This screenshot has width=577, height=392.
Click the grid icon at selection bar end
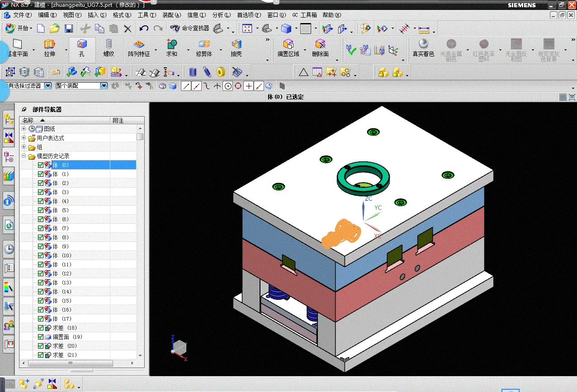coord(282,86)
